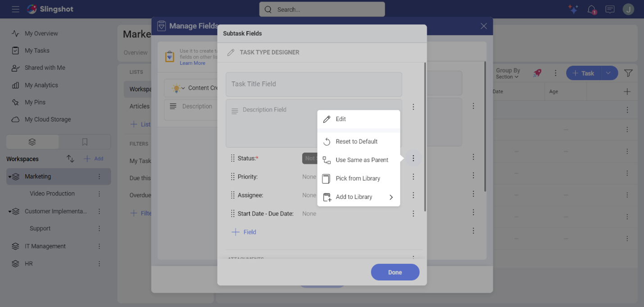Add a column with plus icon

click(x=627, y=92)
